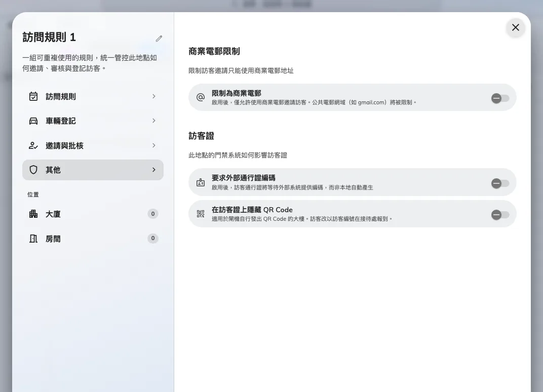Open the 房間 location list
Image resolution: width=543 pixels, height=392 pixels.
tap(93, 239)
